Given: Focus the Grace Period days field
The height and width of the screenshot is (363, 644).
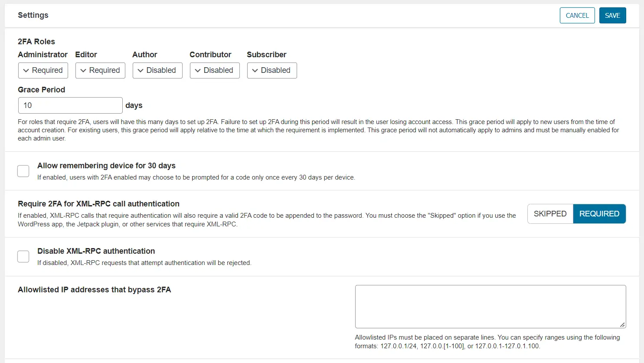Looking at the screenshot, I should [70, 105].
